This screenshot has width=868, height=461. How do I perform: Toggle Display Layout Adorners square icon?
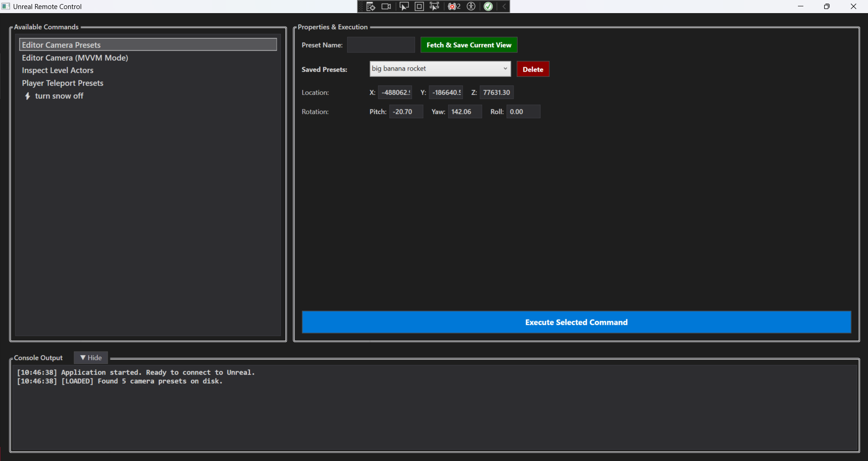pos(419,6)
